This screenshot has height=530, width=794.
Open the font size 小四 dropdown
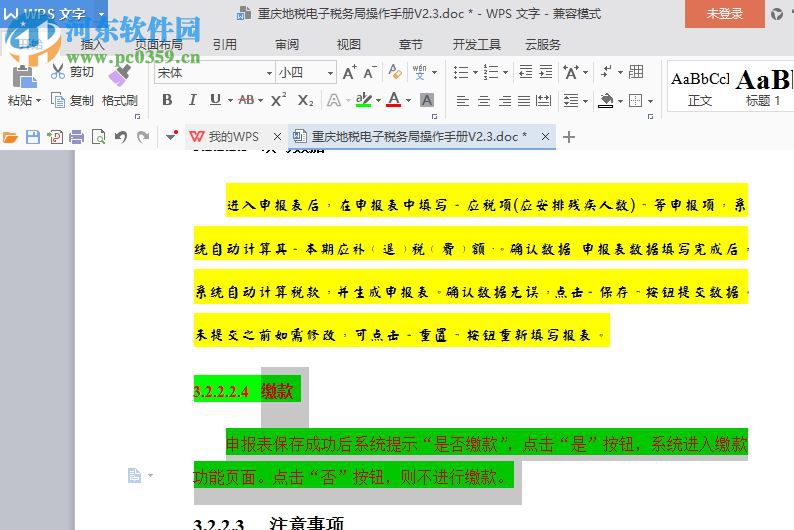pyautogui.click(x=330, y=73)
